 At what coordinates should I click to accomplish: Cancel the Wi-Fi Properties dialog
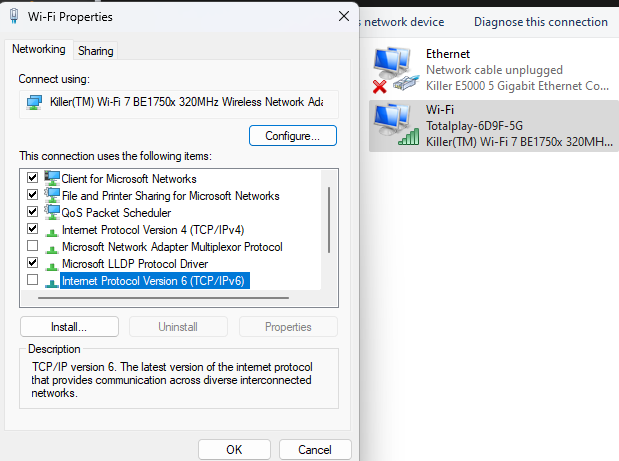click(x=315, y=450)
